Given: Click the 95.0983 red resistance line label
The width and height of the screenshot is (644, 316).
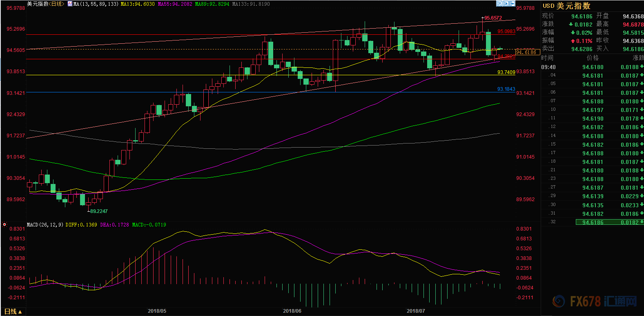Looking at the screenshot, I should point(506,31).
